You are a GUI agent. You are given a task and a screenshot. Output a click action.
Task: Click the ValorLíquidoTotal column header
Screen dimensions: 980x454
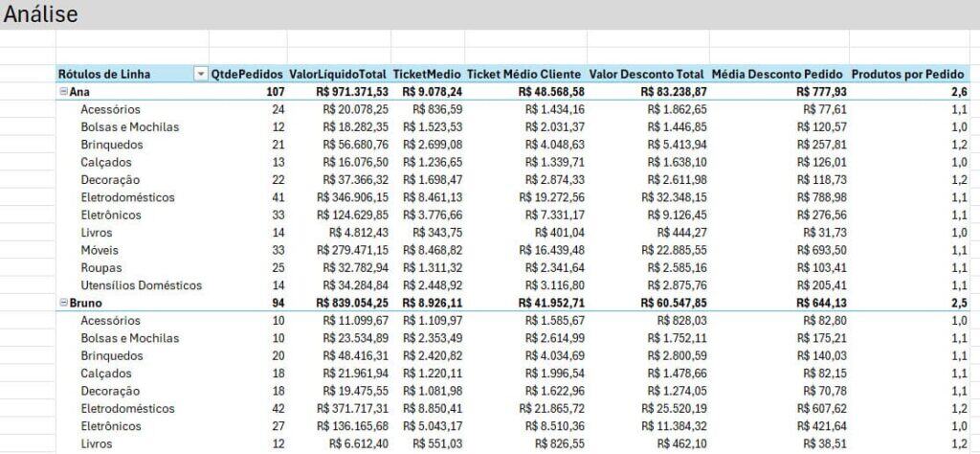339,74
